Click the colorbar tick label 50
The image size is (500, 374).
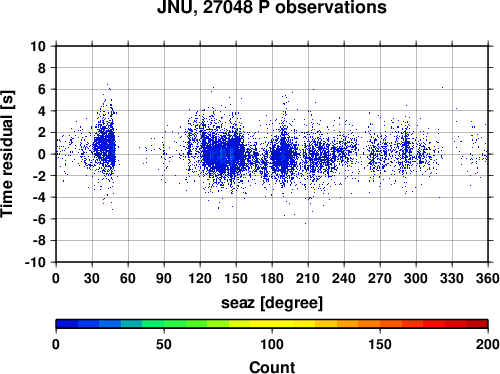click(164, 344)
